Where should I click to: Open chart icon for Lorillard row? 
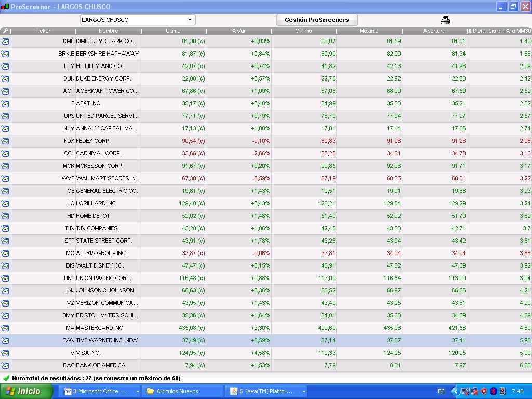(x=5, y=204)
